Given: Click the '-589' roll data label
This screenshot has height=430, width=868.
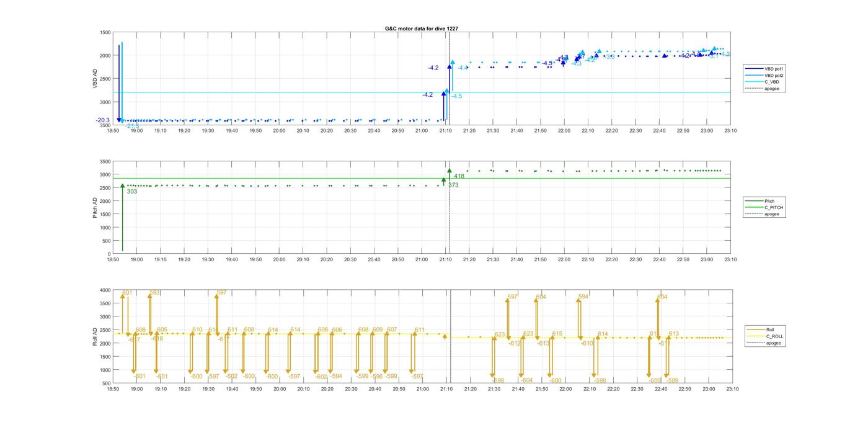Looking at the screenshot, I should coord(673,380).
